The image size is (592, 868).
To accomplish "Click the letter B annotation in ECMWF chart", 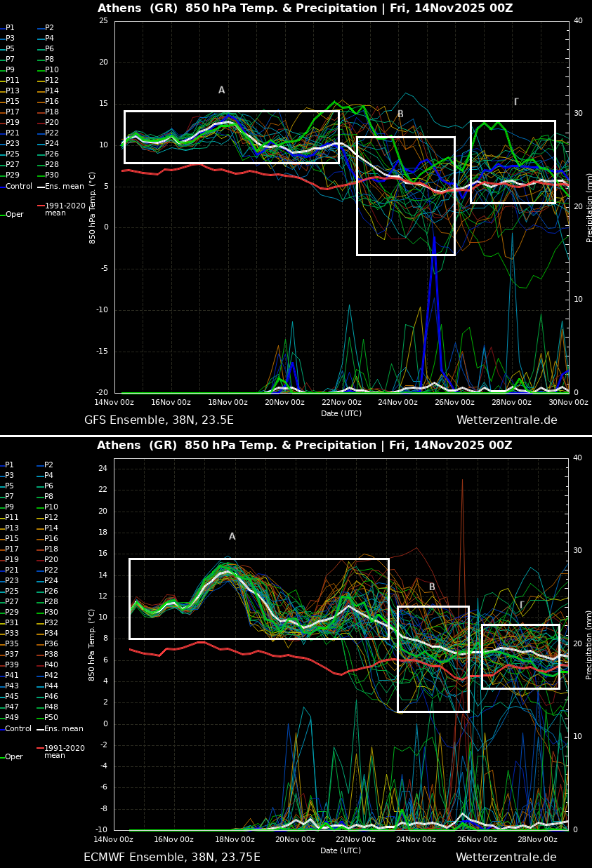I will pyautogui.click(x=432, y=587).
